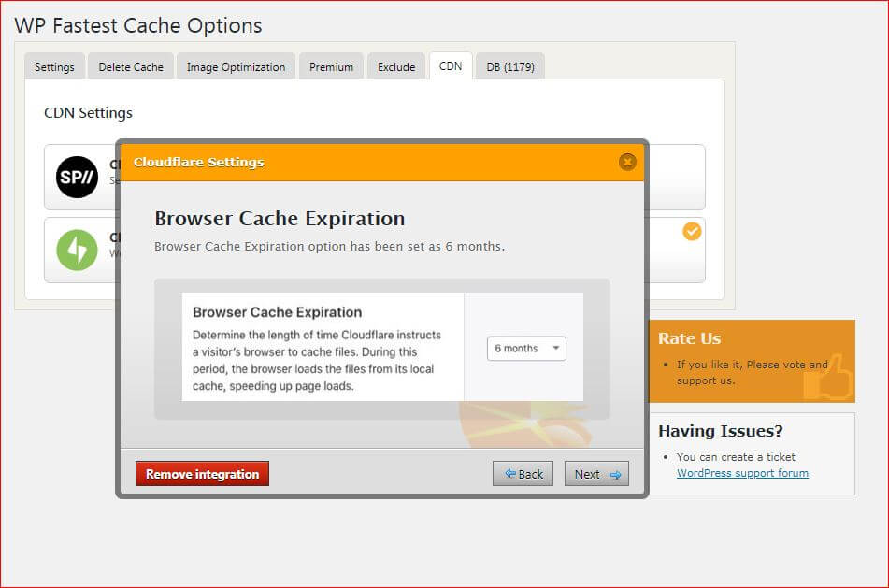Select the Premium tab

pyautogui.click(x=331, y=67)
